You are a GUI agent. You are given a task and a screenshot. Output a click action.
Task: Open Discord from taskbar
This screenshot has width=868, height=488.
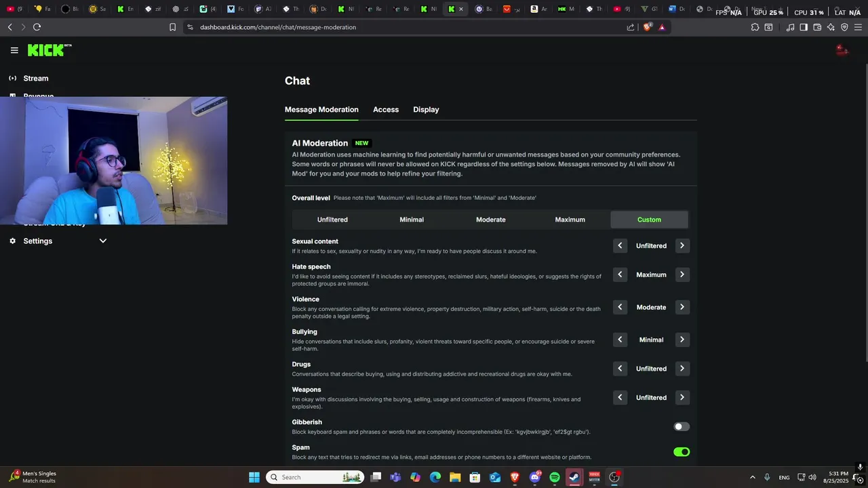coord(535,477)
